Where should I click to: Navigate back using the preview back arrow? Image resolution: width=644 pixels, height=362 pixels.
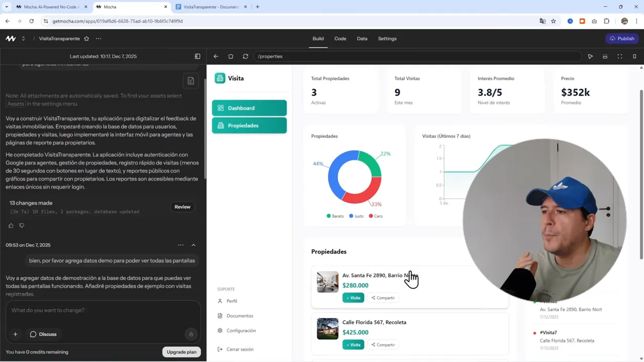click(x=216, y=56)
